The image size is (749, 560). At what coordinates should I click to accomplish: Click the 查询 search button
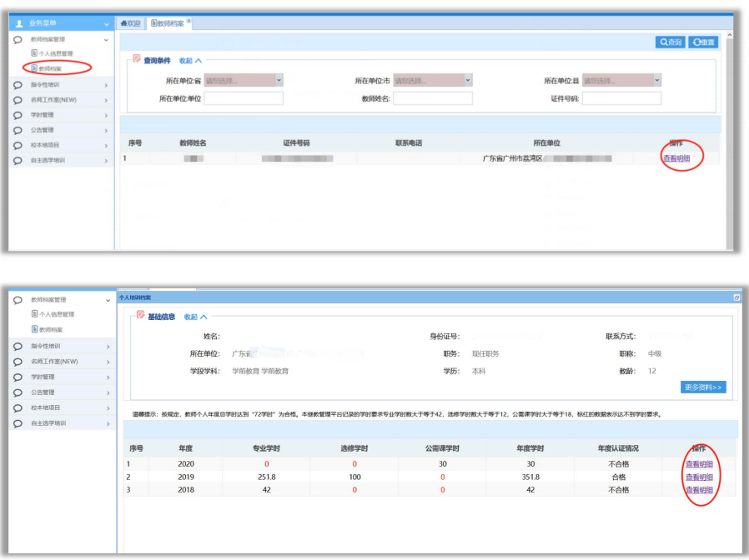671,42
